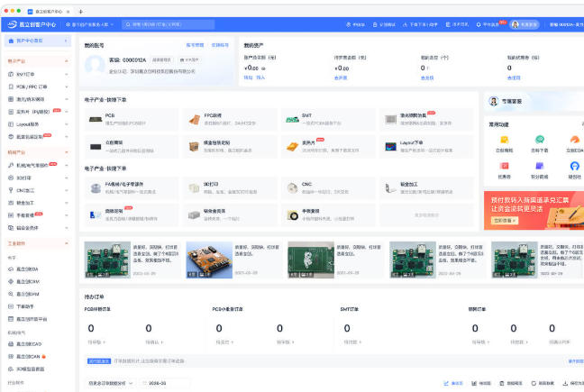
Task: Click the orange banner's action button
Action: point(505,221)
